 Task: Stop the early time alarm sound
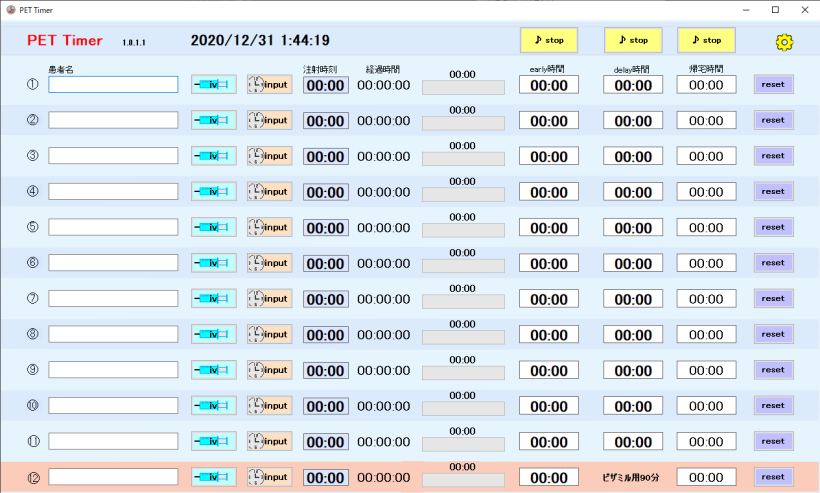point(549,40)
